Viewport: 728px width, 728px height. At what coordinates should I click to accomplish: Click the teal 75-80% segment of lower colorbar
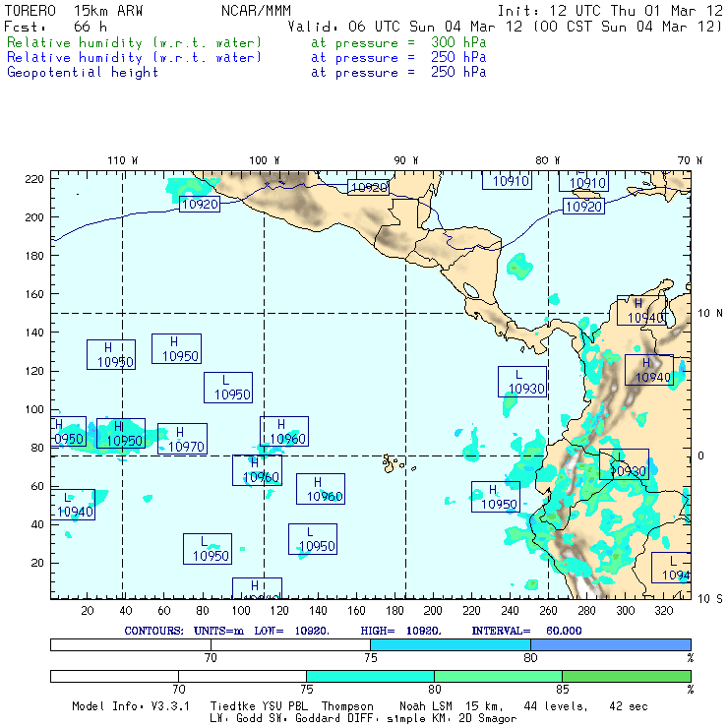click(370, 676)
